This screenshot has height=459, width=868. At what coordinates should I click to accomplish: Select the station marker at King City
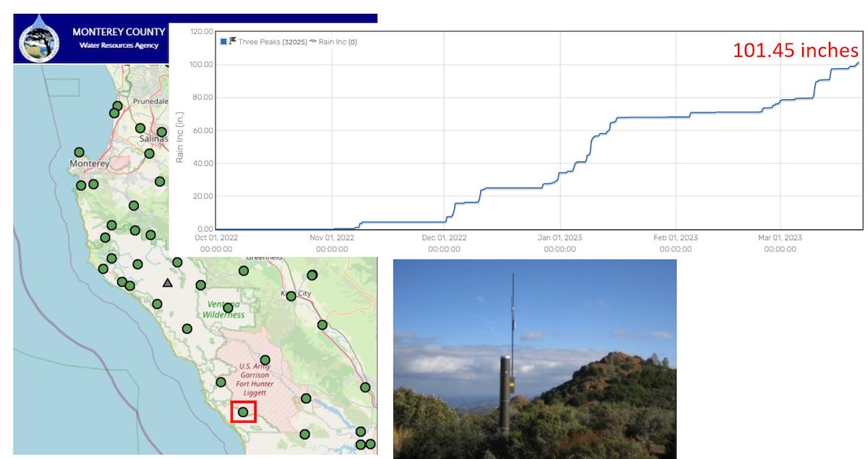291,296
